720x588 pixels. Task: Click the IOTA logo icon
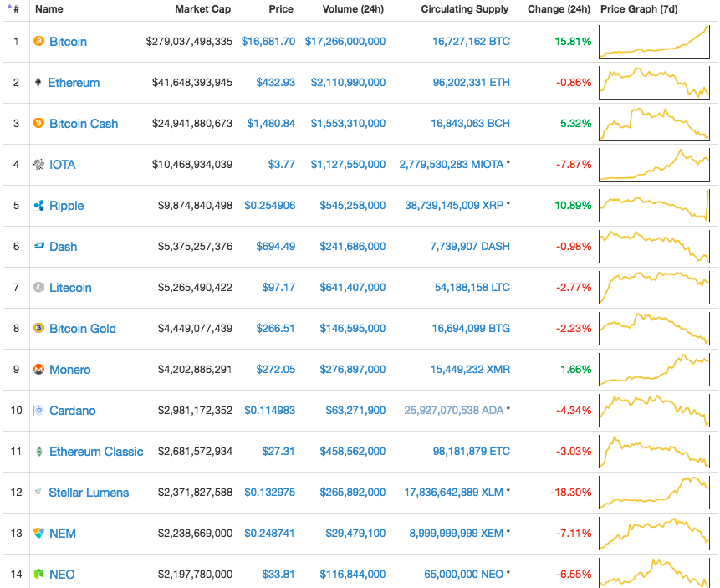pos(38,164)
